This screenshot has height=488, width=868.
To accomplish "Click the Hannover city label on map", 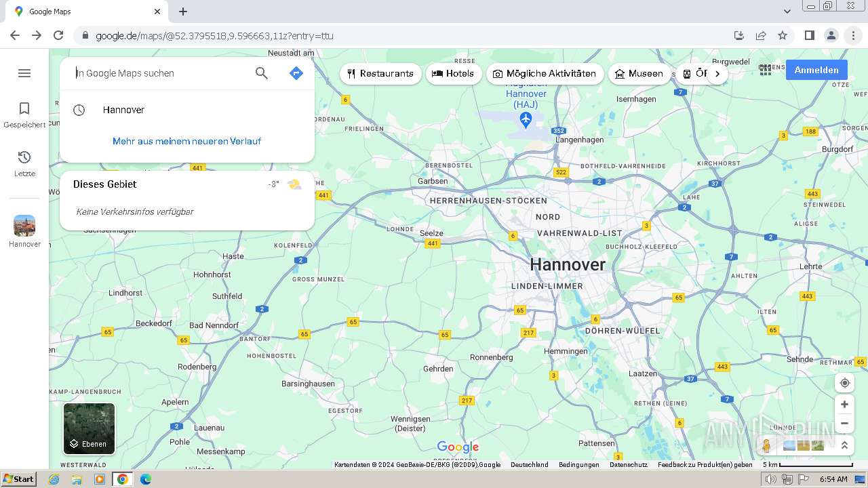I will click(x=568, y=265).
